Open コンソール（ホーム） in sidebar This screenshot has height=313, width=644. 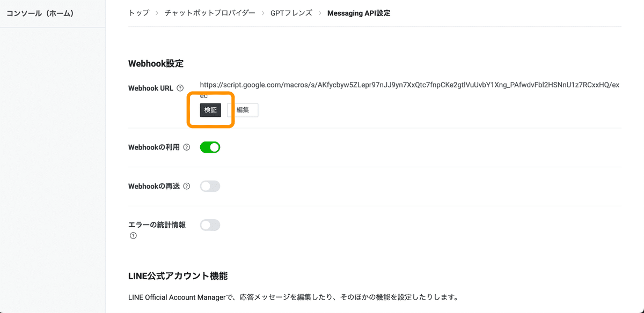(x=40, y=13)
